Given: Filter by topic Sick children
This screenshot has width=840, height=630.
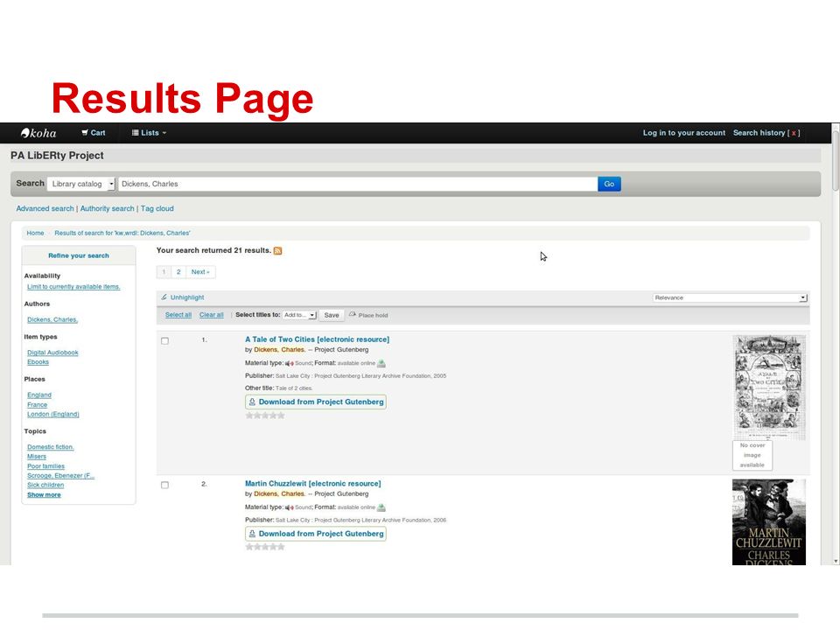Looking at the screenshot, I should (x=45, y=486).
